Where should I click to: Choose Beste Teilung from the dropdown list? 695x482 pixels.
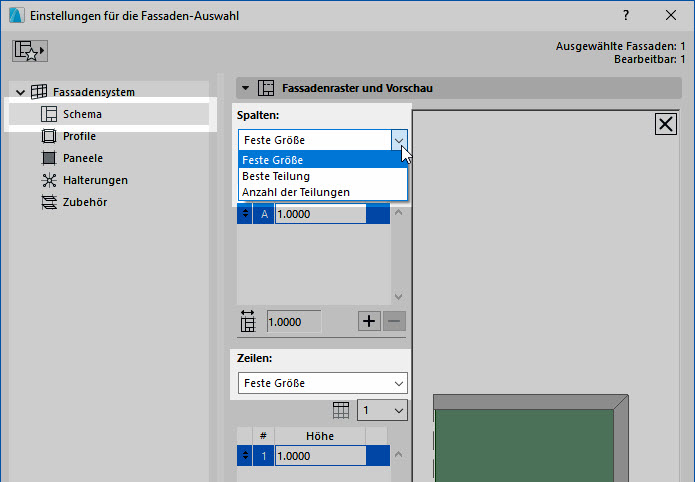(275, 175)
